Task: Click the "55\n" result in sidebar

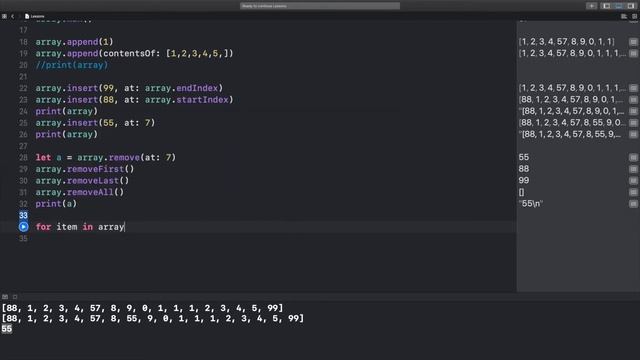Action: 531,204
